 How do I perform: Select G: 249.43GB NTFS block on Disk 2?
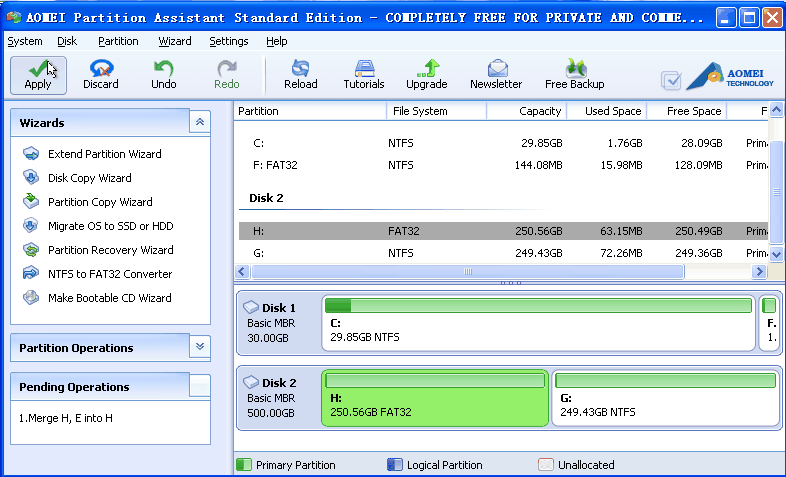point(666,398)
